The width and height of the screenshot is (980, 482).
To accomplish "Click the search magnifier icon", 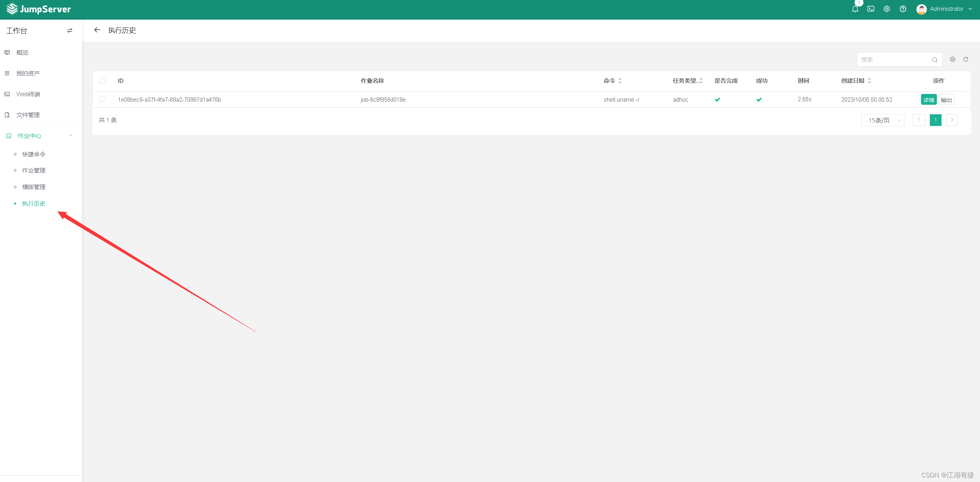I will coord(935,60).
